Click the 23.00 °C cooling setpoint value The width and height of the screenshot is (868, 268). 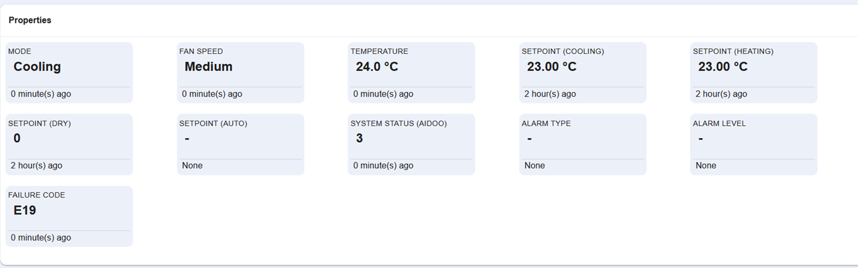[x=552, y=67]
